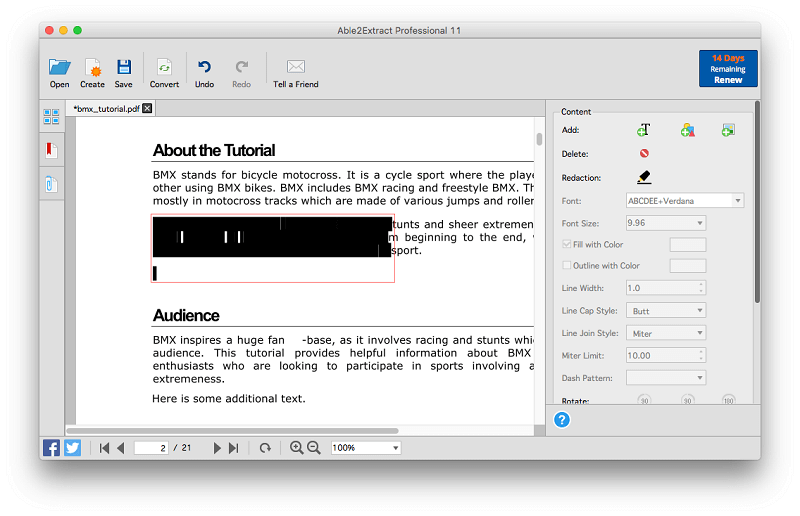Rotate the page view

265,448
